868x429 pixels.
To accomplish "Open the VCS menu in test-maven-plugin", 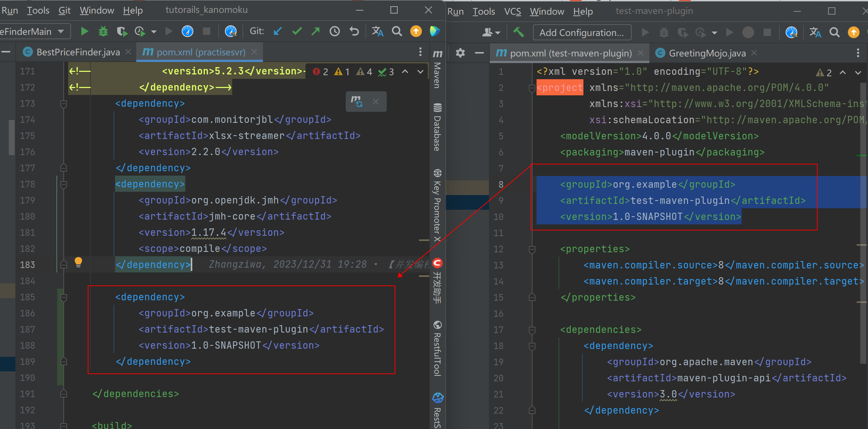I will [512, 11].
